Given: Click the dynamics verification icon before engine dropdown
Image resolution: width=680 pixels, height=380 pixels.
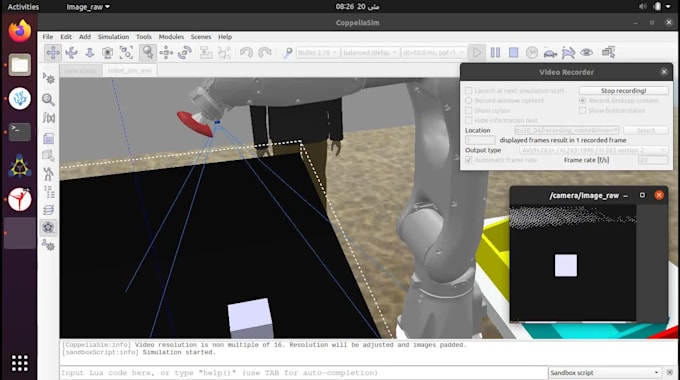Looking at the screenshot, I should coord(287,52).
